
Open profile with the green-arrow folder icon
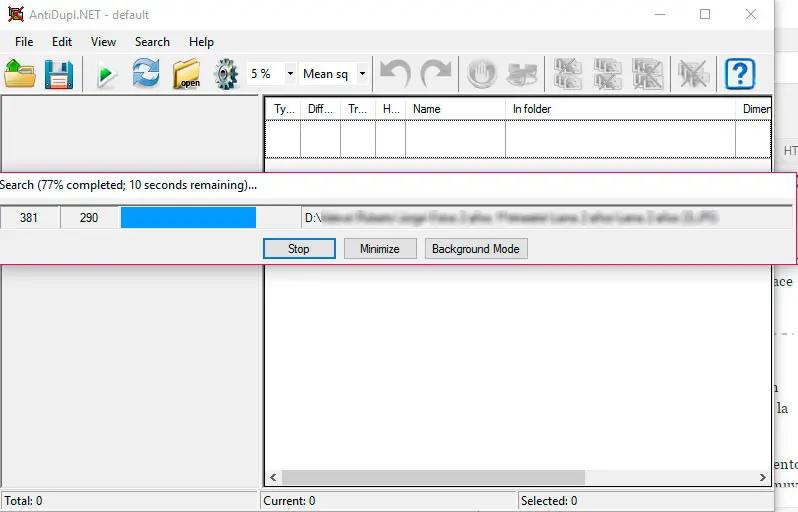point(20,74)
